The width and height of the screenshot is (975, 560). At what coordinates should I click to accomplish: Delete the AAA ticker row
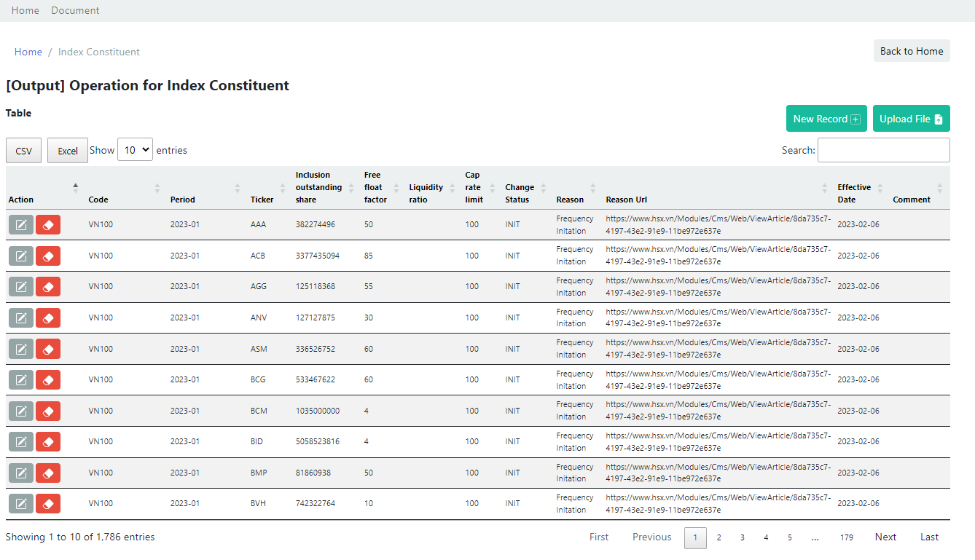[x=48, y=225]
